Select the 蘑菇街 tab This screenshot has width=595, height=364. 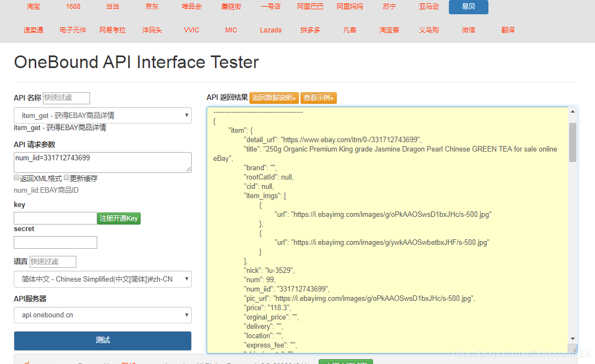(x=231, y=7)
